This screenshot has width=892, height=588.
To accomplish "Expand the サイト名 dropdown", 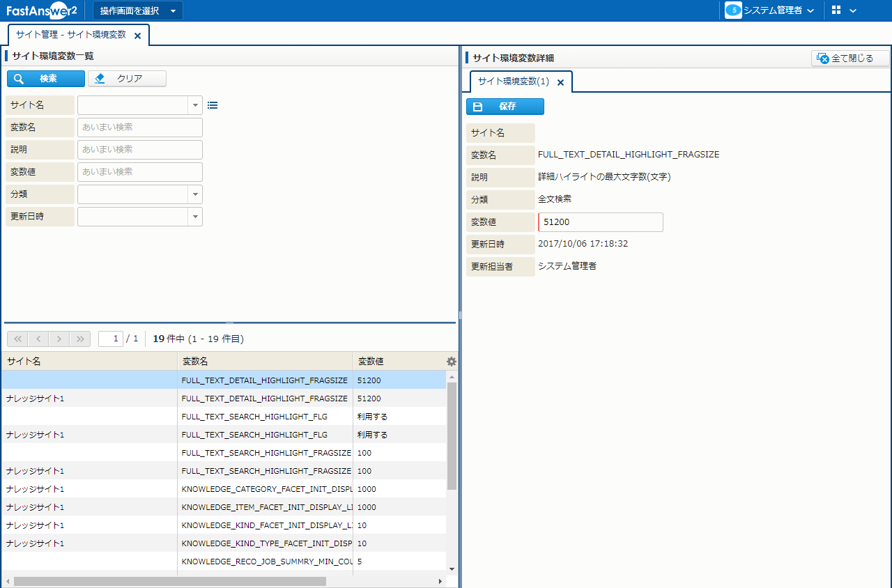I will (194, 105).
